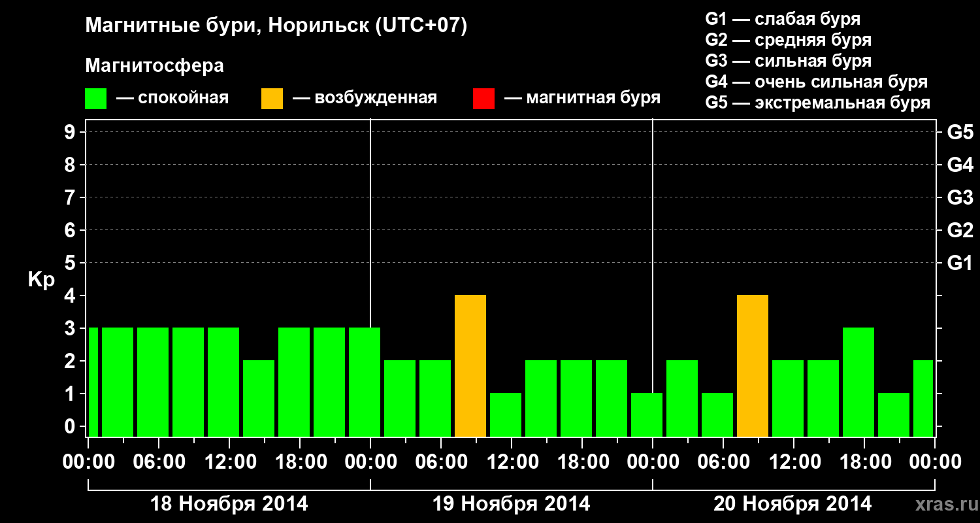
Task: Click the '— возбужденная' legend label
Action: tap(365, 99)
